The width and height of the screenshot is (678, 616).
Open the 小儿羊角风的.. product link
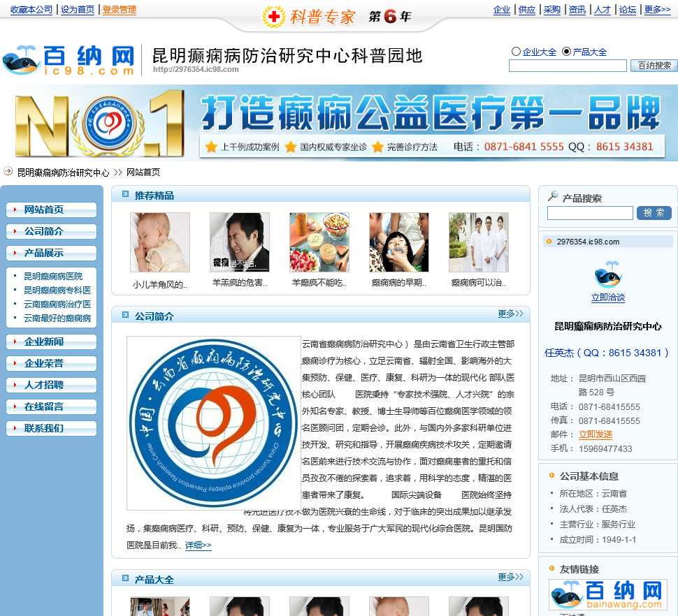point(160,285)
